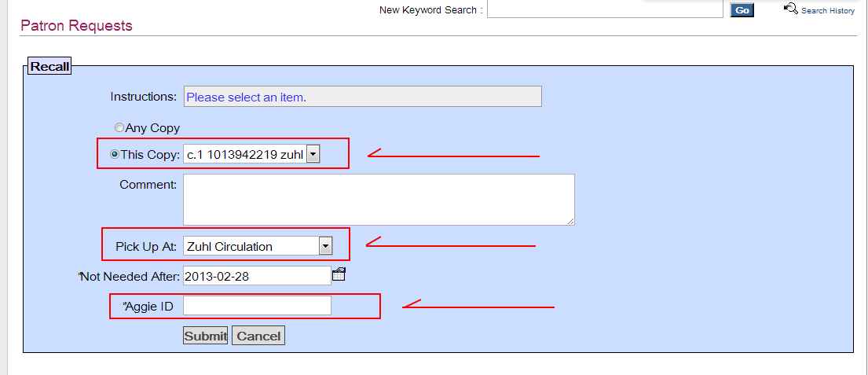Grab the Comment box resize handle
The height and width of the screenshot is (375, 868).
click(x=571, y=221)
